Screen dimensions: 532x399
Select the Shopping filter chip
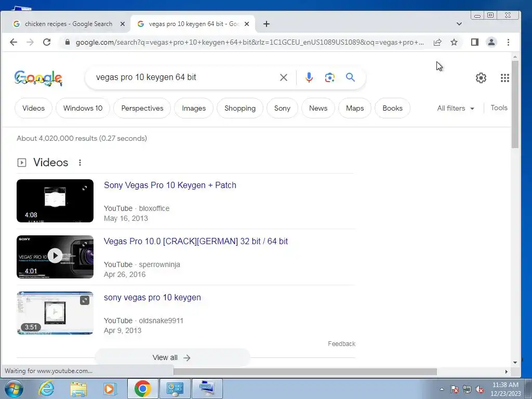click(240, 108)
